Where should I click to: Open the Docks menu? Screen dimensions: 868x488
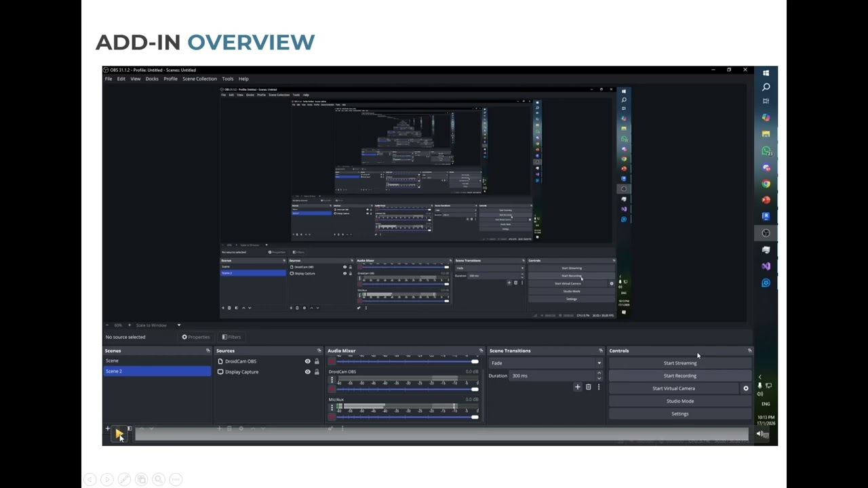[x=152, y=79]
